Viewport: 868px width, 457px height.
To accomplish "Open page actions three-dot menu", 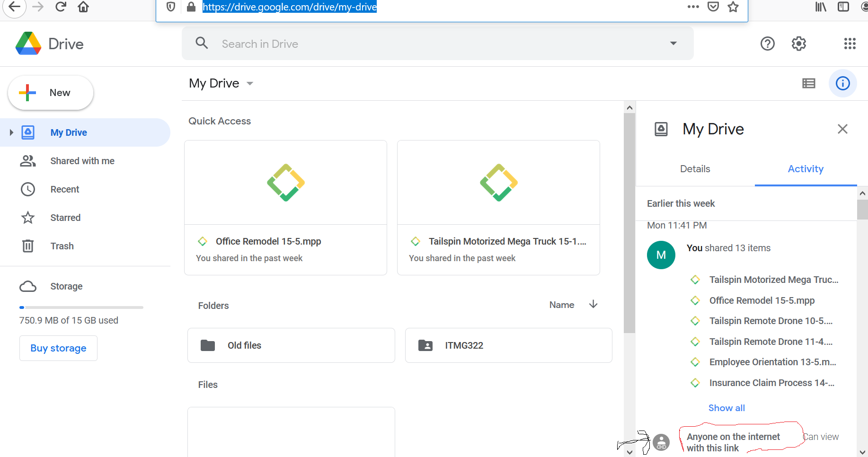I will pyautogui.click(x=693, y=7).
